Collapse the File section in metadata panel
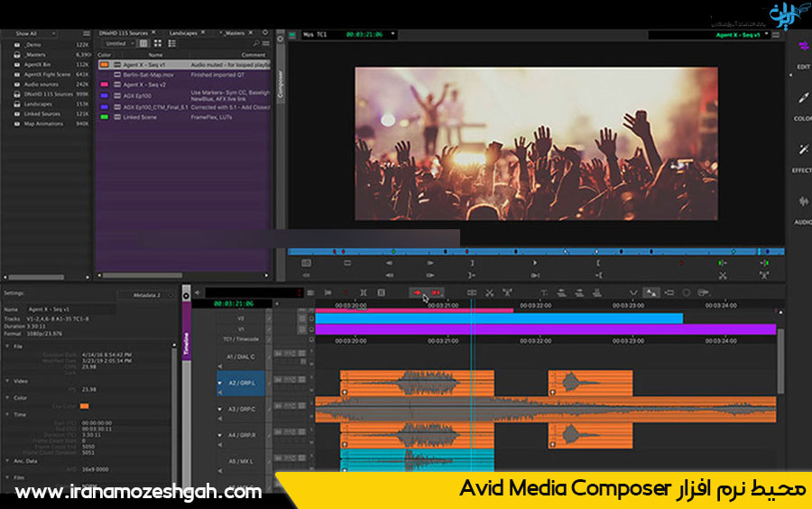This screenshot has width=812, height=509. click(7, 347)
